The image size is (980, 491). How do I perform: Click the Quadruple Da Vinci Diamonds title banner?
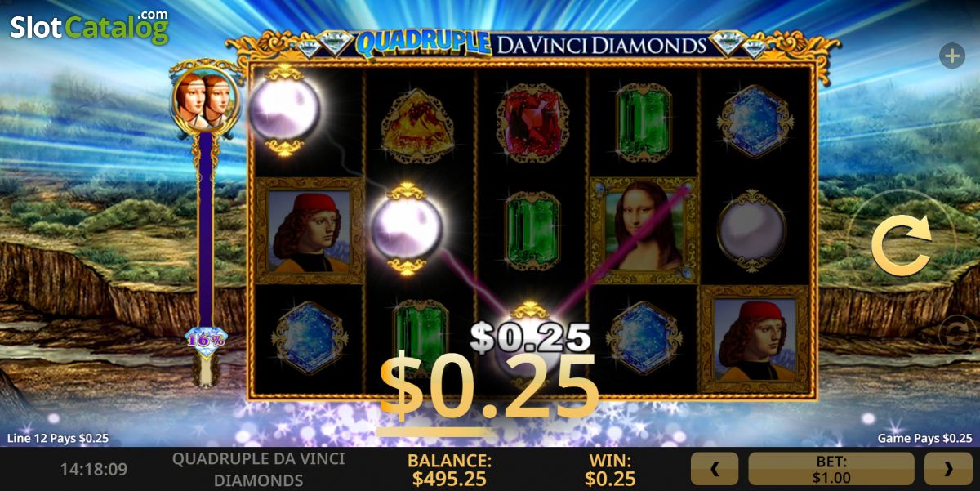[x=532, y=44]
